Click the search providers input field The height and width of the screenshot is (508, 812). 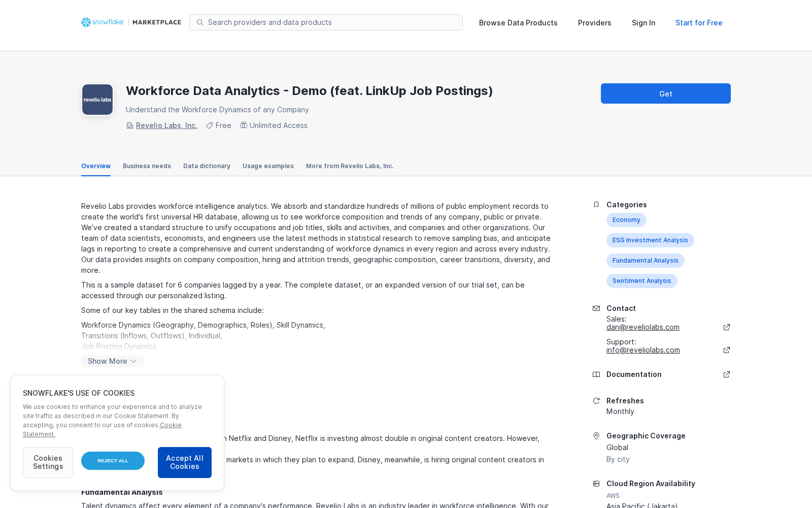pyautogui.click(x=326, y=22)
